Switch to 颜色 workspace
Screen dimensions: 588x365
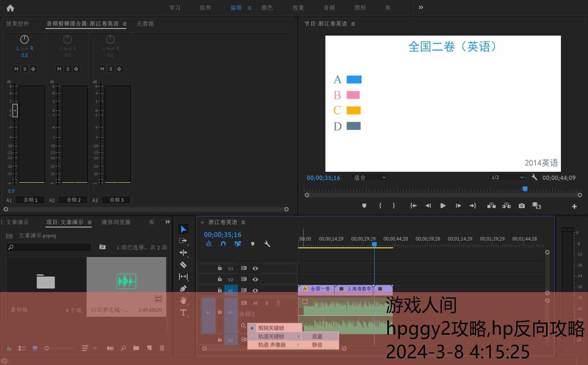[x=267, y=8]
